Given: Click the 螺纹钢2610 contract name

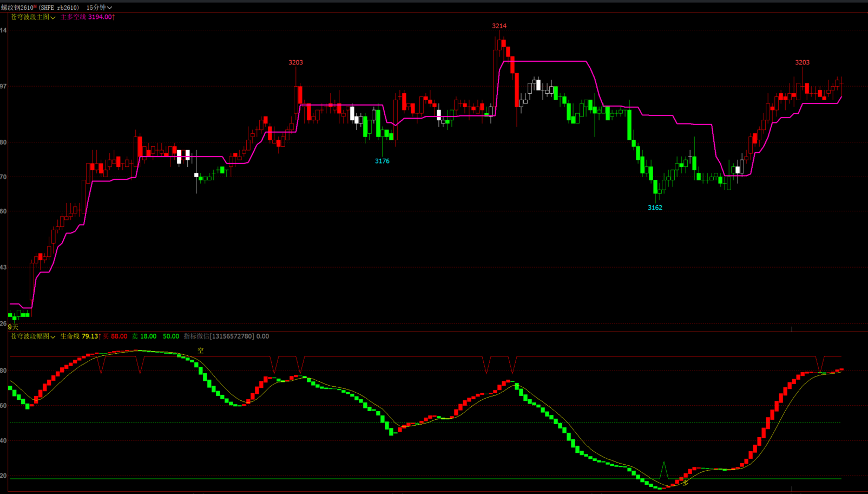Looking at the screenshot, I should [17, 8].
